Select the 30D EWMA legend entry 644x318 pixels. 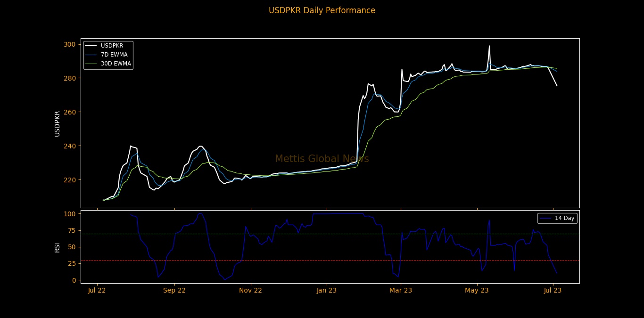[116, 64]
